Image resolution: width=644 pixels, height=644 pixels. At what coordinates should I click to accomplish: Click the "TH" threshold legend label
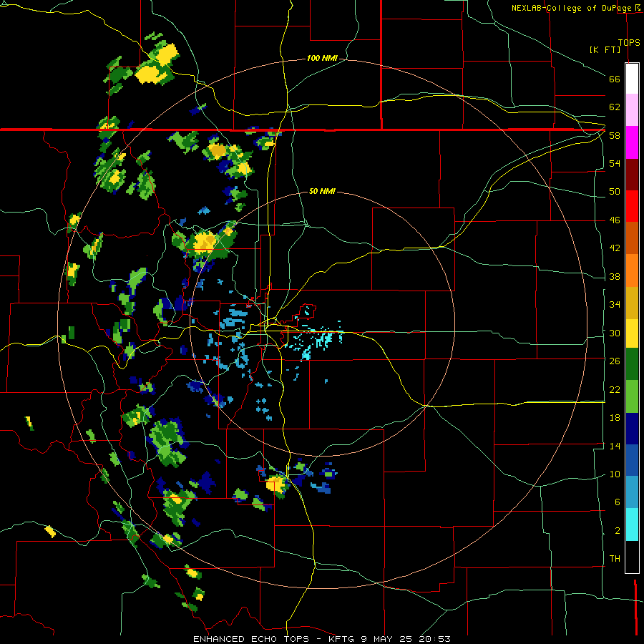[x=615, y=559]
